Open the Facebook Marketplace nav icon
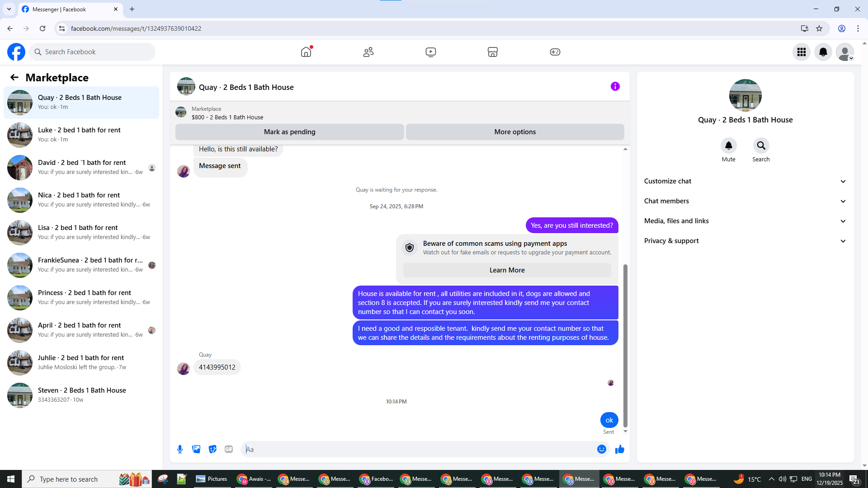Image resolution: width=868 pixels, height=488 pixels. [492, 52]
